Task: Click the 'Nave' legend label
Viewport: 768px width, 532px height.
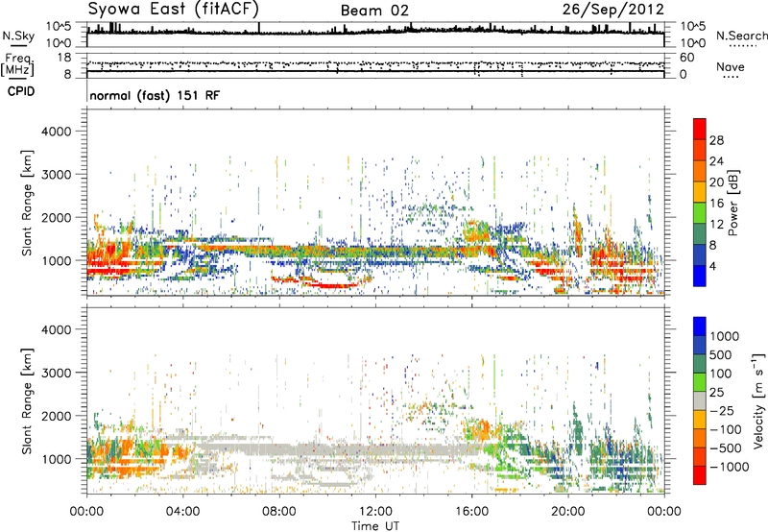Action: click(731, 66)
